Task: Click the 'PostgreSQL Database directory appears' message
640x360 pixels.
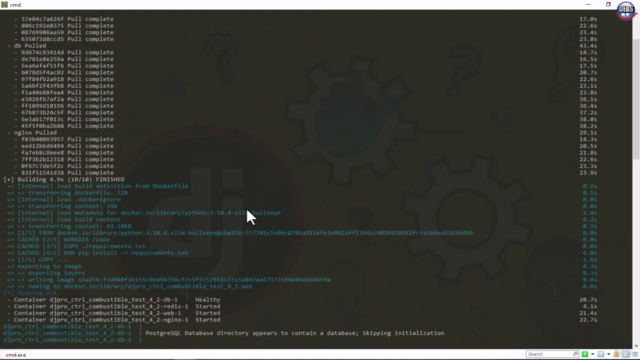Action: click(295, 333)
